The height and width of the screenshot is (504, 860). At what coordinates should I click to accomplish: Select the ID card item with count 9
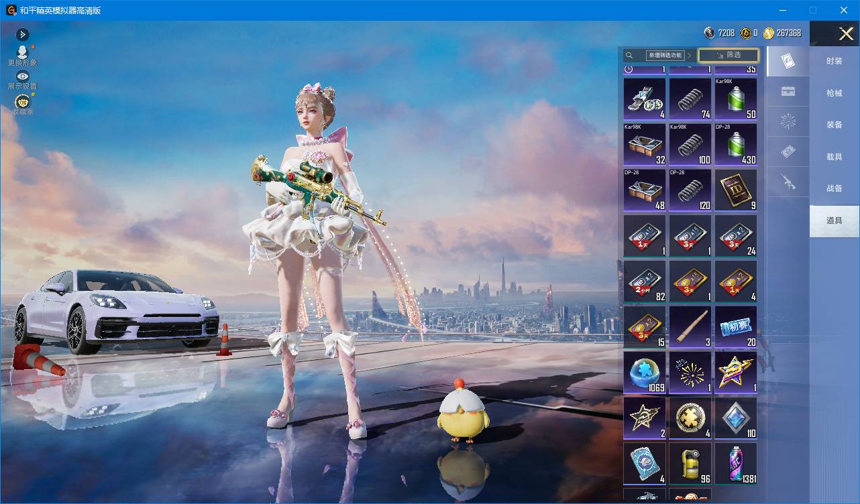[x=736, y=190]
